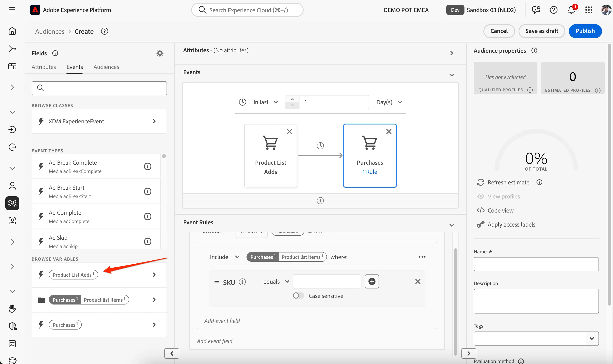Show info for Ad Break Complete
The image size is (613, 364).
click(147, 166)
